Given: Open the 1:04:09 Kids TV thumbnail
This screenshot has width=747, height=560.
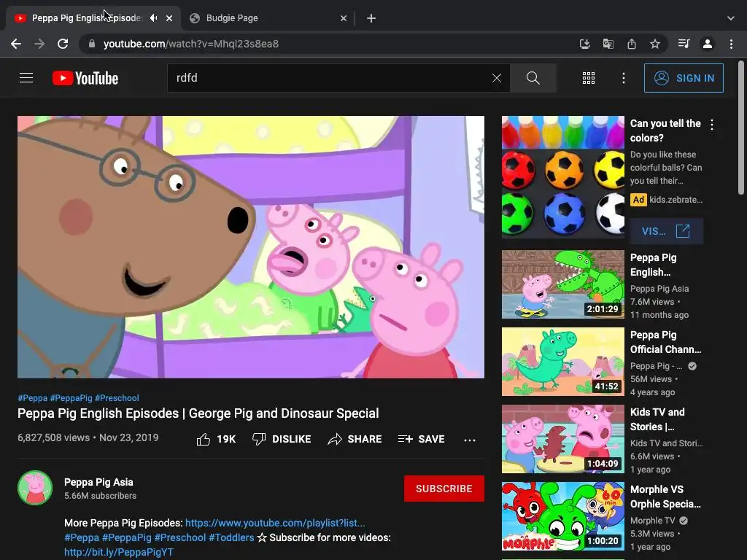Looking at the screenshot, I should [x=563, y=439].
